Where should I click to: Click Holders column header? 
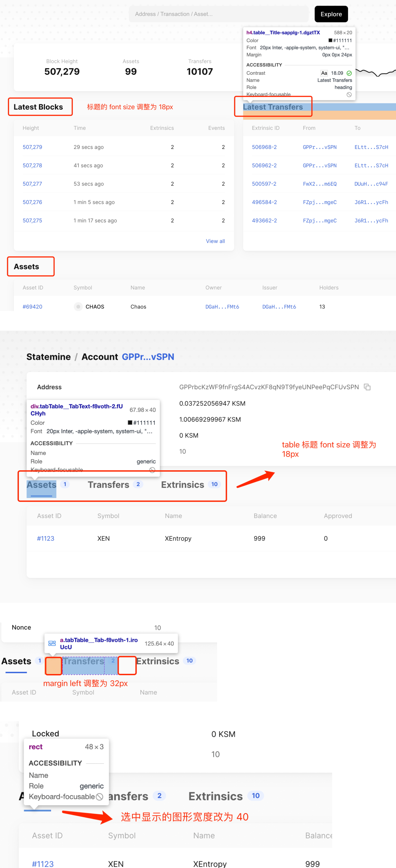coord(329,288)
